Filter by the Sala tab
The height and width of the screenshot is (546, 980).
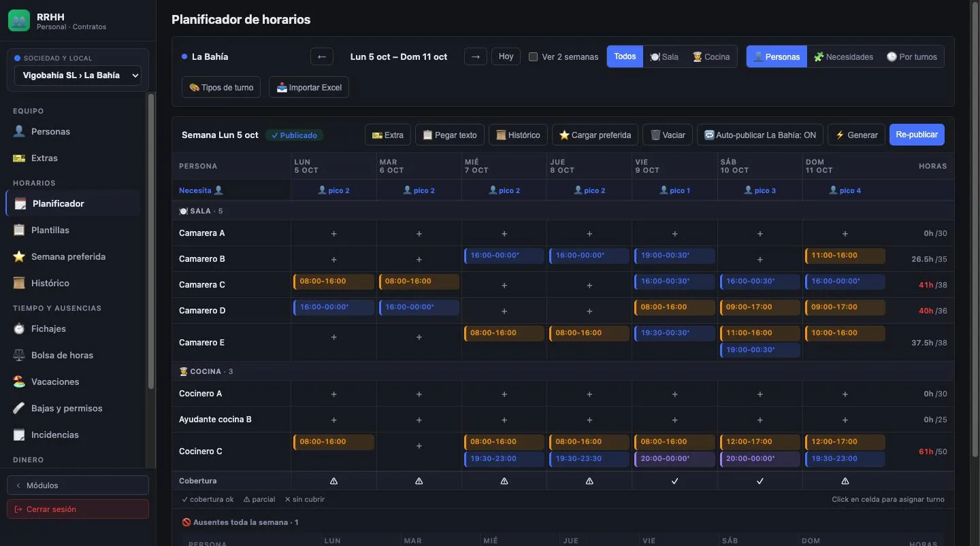coord(664,56)
